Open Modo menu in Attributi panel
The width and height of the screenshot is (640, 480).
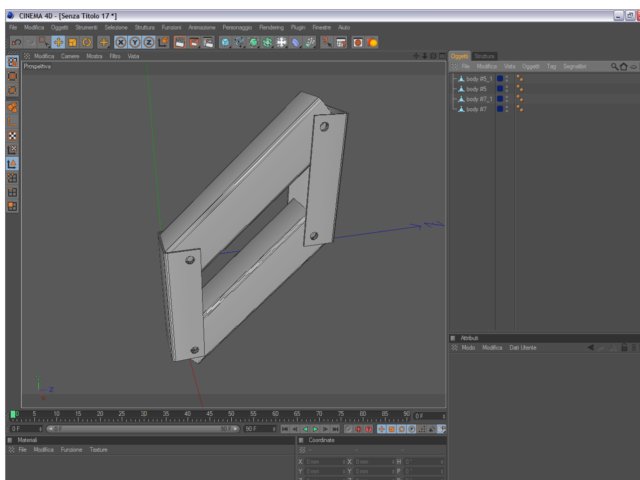(x=468, y=348)
